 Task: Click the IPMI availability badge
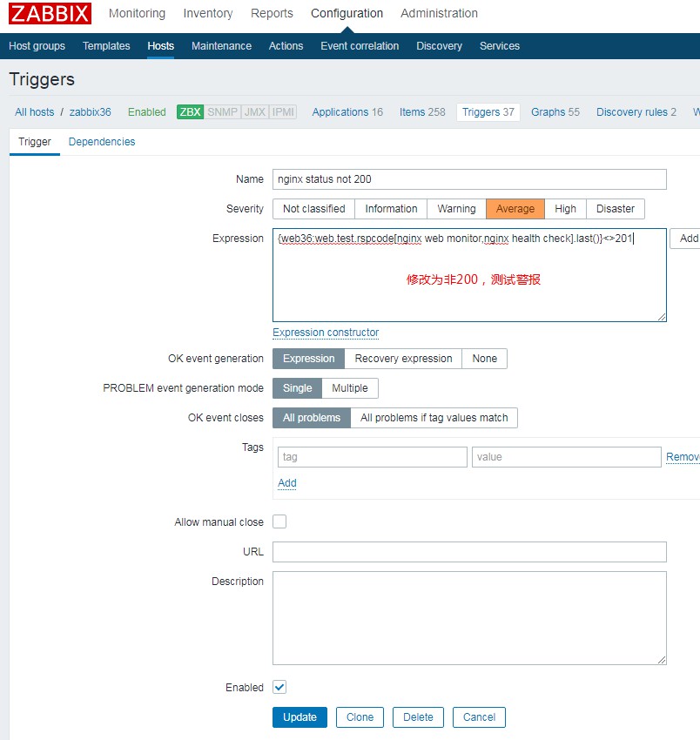pos(283,112)
